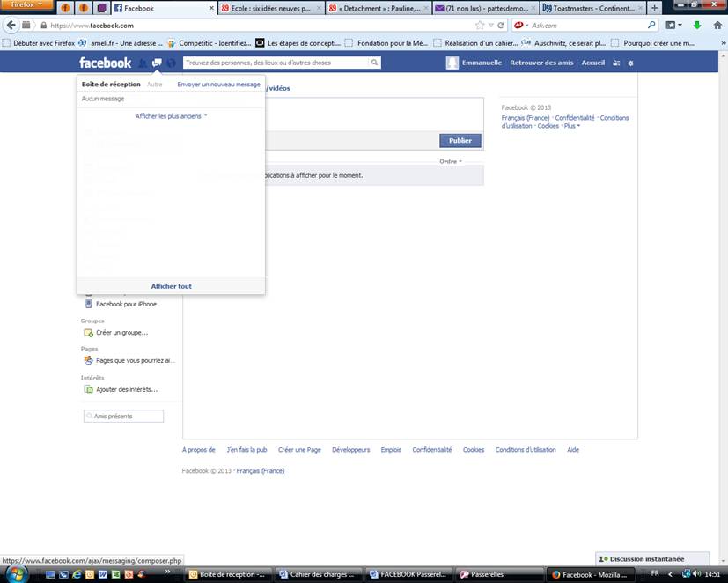Click the Facebook logo in the blue bar
The height and width of the screenshot is (583, 728).
(x=105, y=63)
